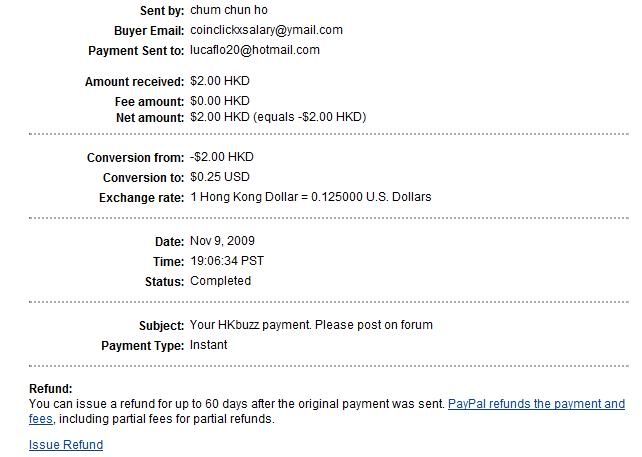The height and width of the screenshot is (457, 642).
Task: Click the Issue Refund link
Action: (66, 445)
